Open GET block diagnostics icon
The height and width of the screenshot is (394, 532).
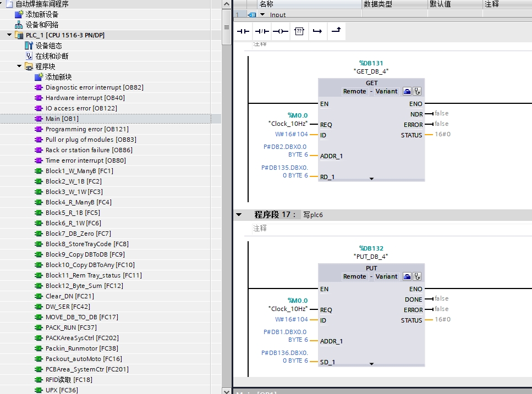[x=417, y=91]
